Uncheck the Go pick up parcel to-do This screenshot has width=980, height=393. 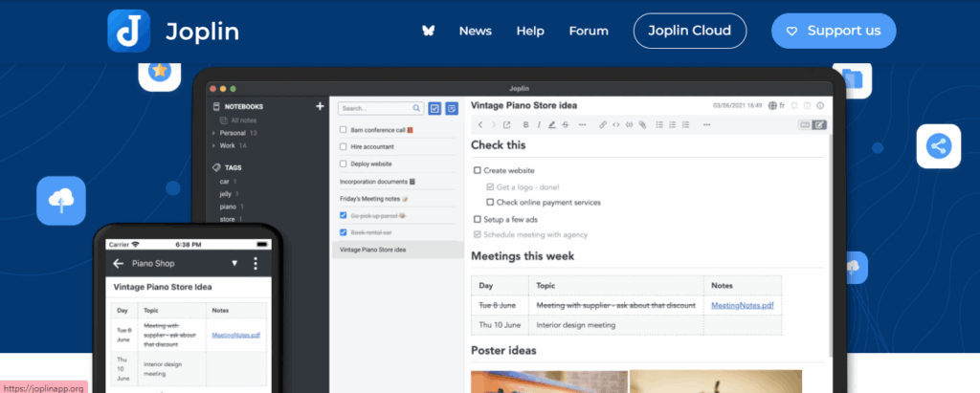click(x=344, y=215)
